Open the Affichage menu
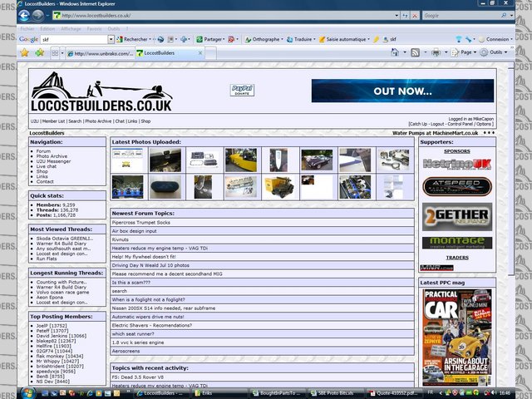 [x=71, y=29]
